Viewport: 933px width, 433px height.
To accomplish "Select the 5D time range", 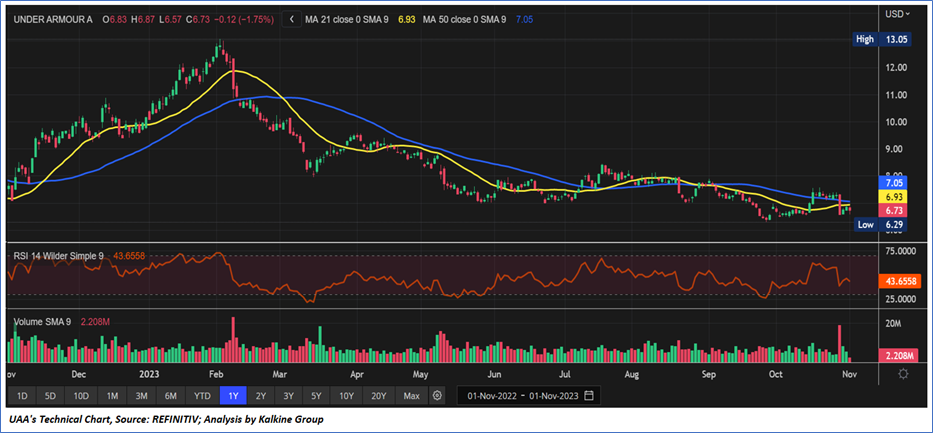I will 51,396.
